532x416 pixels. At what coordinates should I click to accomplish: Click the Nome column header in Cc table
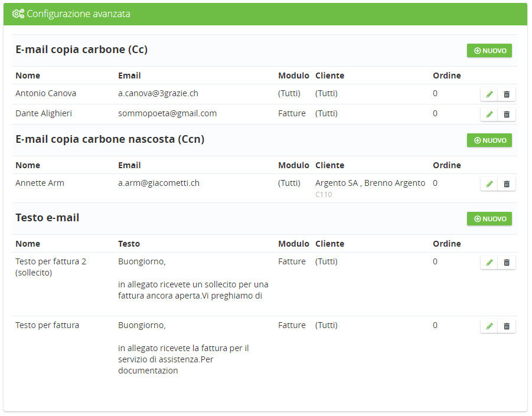pos(28,76)
